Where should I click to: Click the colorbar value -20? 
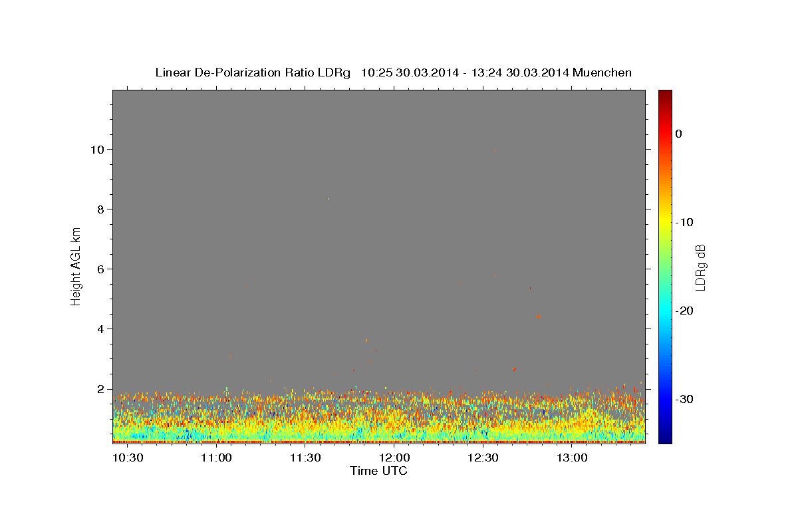685,311
